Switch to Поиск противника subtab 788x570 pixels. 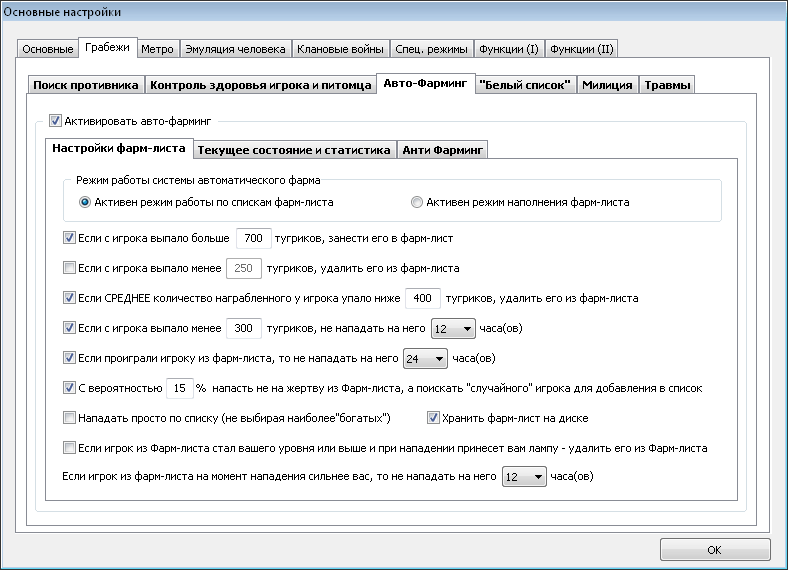point(86,85)
